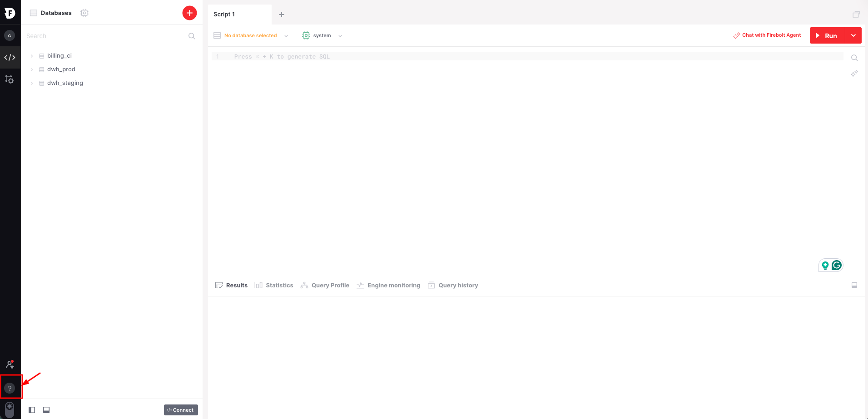The image size is (868, 419).
Task: Open Grammarly icon in the editor corner
Action: 836,265
